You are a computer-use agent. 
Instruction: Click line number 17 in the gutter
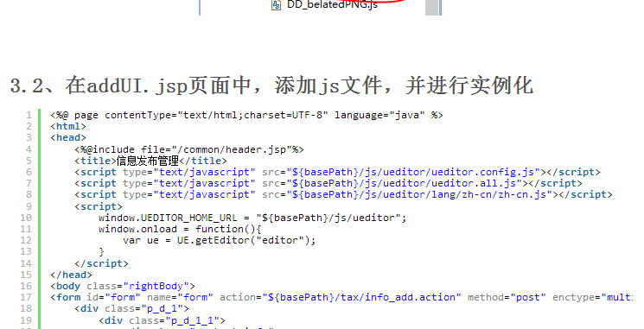click(26, 297)
